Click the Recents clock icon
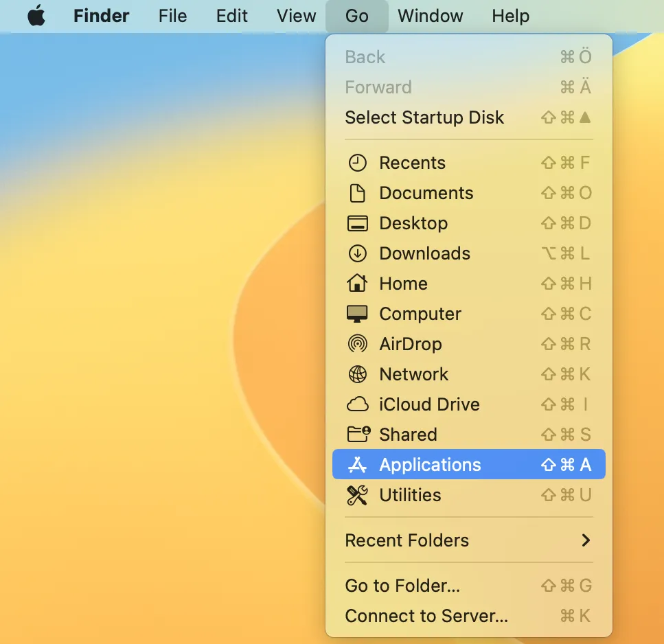The image size is (664, 644). [358, 163]
